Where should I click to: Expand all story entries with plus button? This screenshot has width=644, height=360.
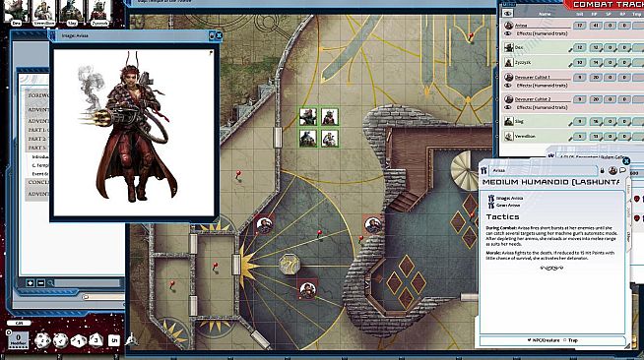(30, 283)
